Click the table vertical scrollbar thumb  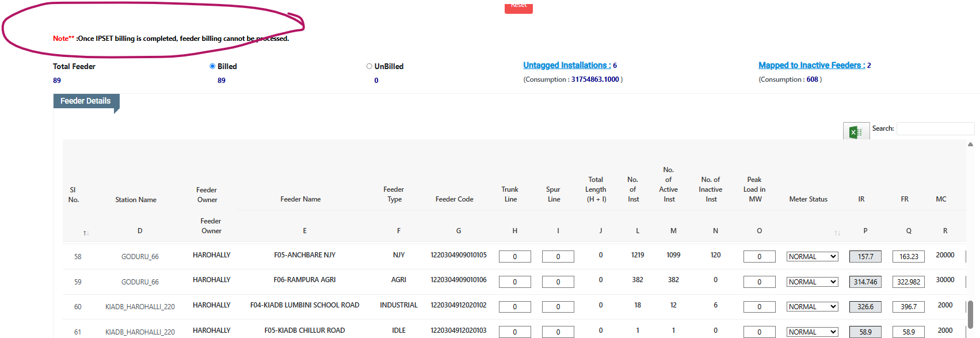(970, 314)
